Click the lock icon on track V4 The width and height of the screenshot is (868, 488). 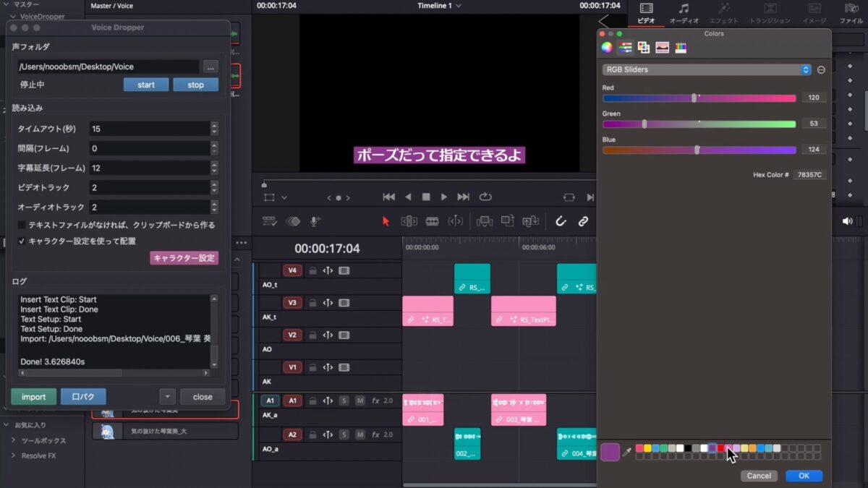[x=312, y=271]
